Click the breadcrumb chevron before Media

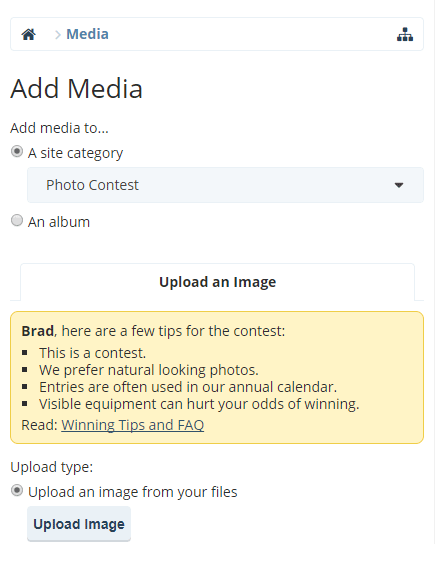pyautogui.click(x=57, y=35)
